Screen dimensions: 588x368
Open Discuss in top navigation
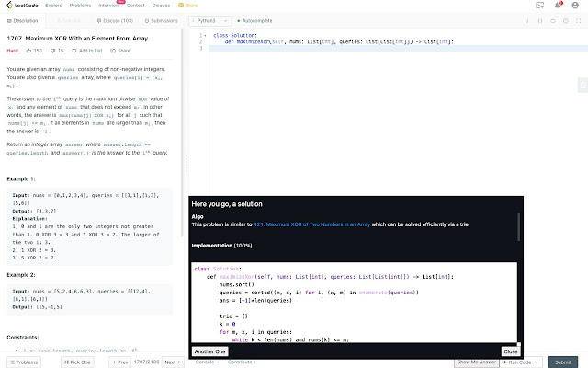pos(161,6)
